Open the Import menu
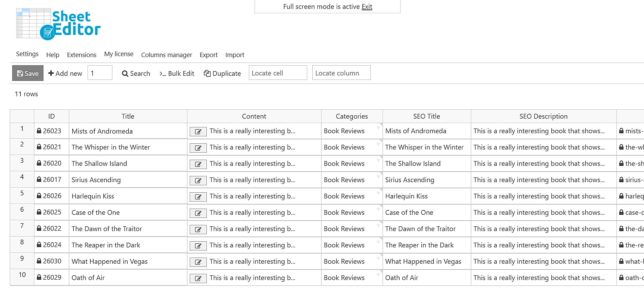Viewport: 644px width, 296px height. [x=235, y=55]
